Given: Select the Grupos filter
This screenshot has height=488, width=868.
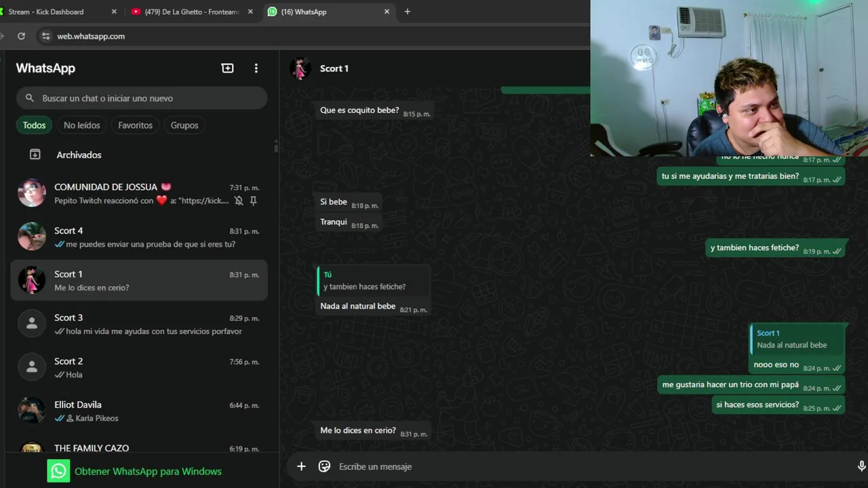Looking at the screenshot, I should pos(184,125).
